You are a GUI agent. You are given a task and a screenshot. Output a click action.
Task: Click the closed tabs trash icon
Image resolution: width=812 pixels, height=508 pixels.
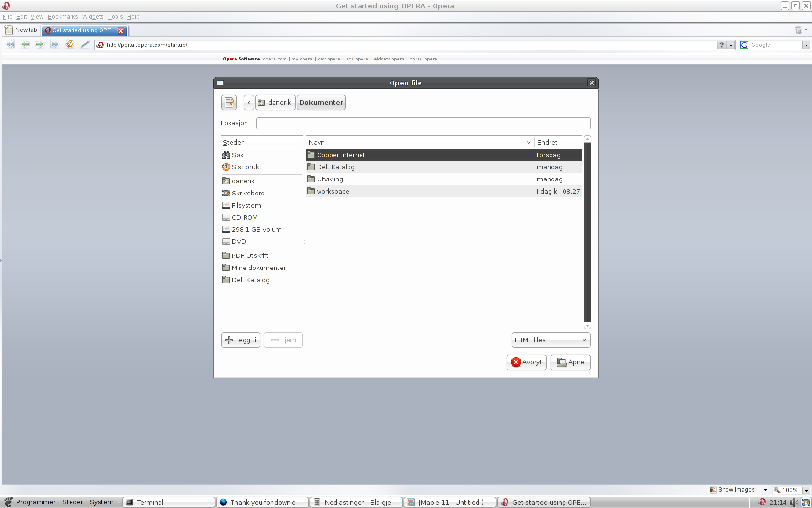click(x=798, y=30)
